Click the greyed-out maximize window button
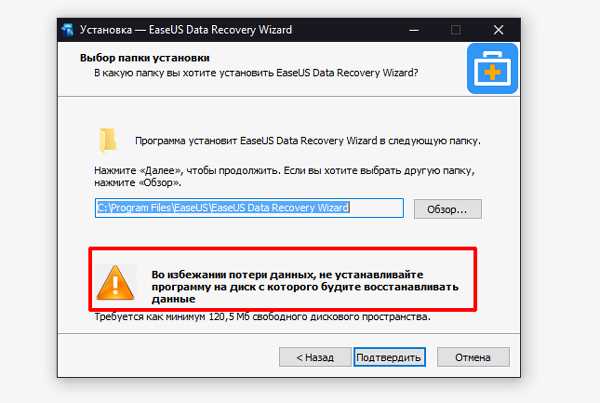 point(455,30)
